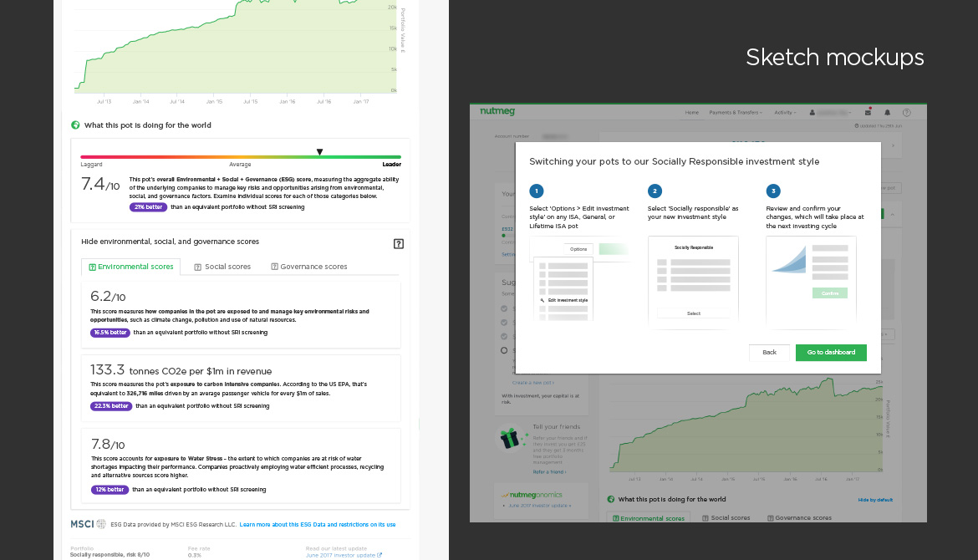Click the help icon beside Hide environmental scores

[x=399, y=244]
